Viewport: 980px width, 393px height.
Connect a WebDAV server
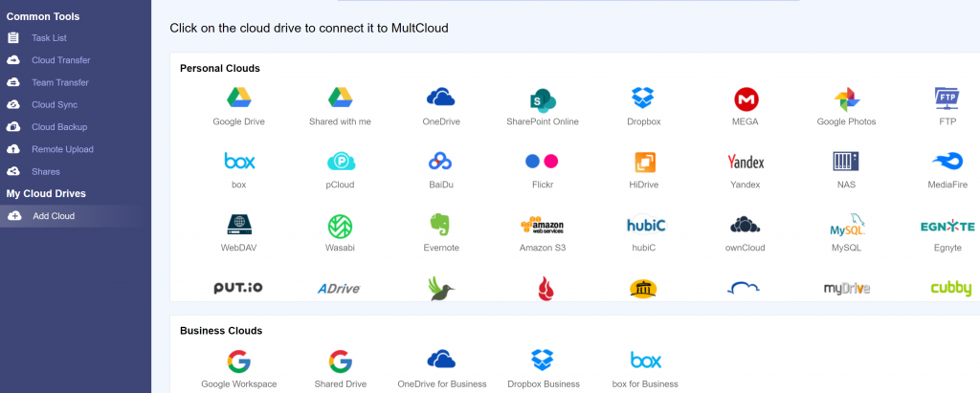[238, 225]
